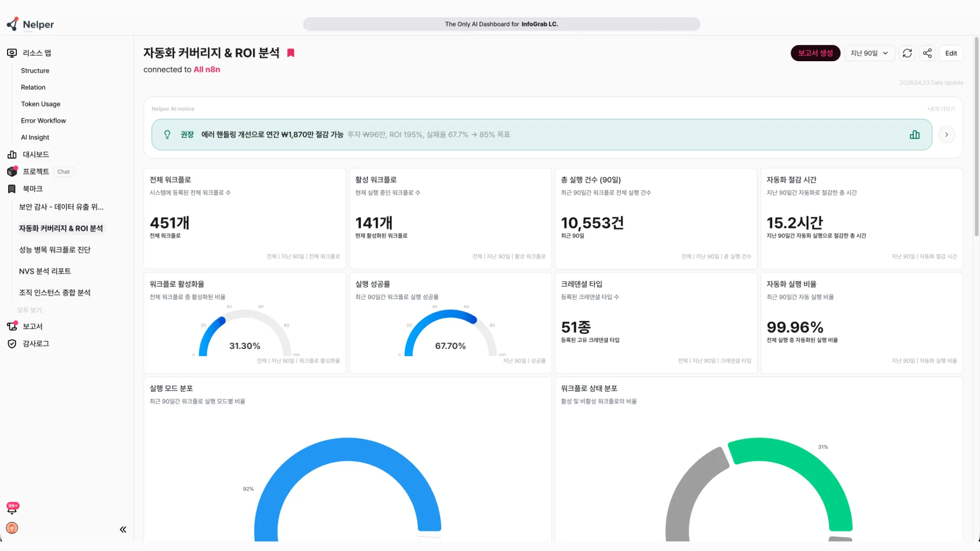This screenshot has height=551, width=980.
Task: Click the Nelper logo icon
Action: [12, 24]
